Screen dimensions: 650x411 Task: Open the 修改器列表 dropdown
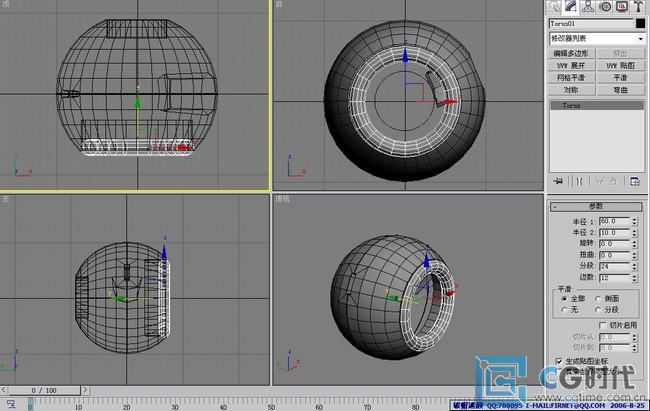pyautogui.click(x=597, y=39)
